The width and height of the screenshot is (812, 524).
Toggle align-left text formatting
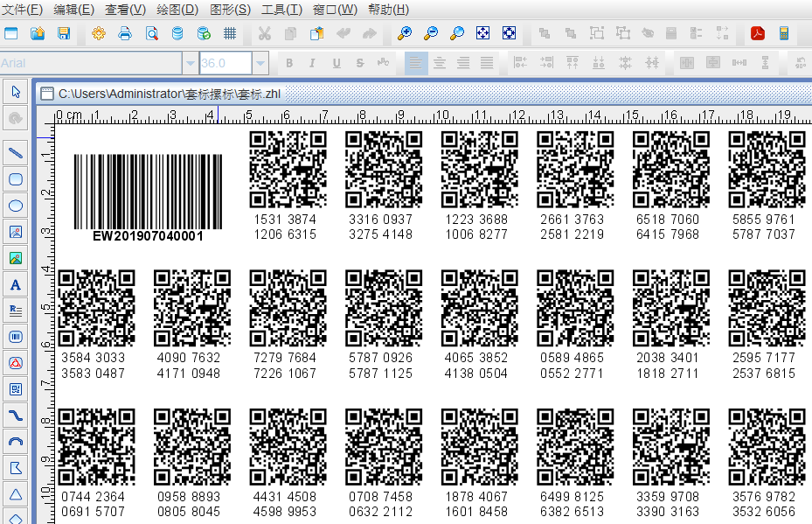[416, 63]
